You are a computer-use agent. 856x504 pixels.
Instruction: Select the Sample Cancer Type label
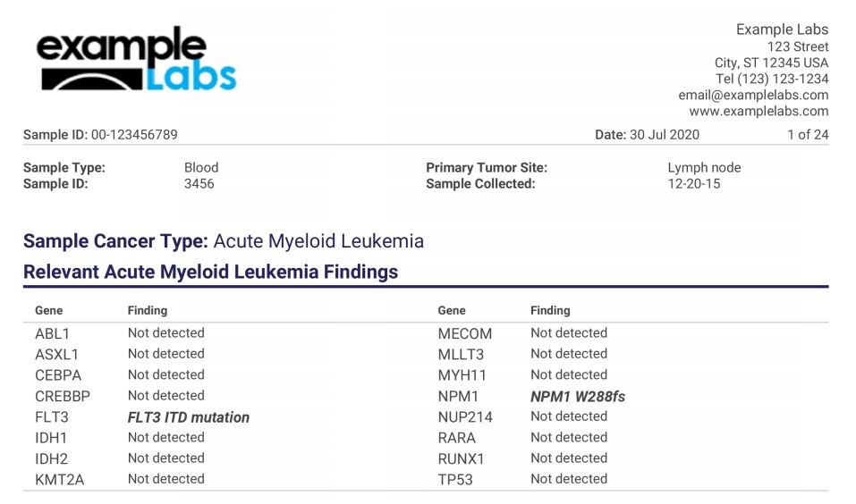click(x=115, y=241)
